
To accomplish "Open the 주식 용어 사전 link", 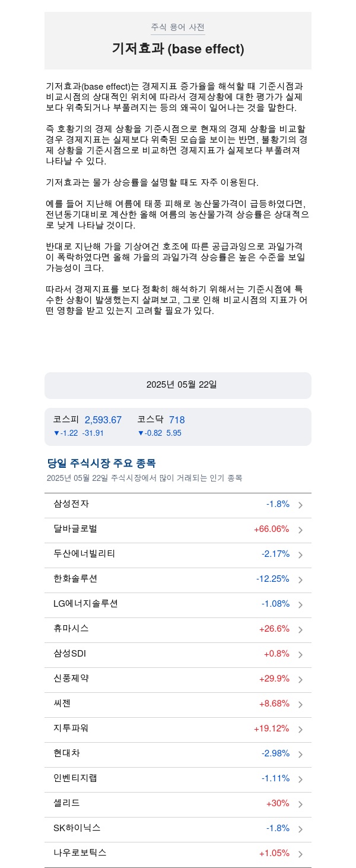I will 178,27.
